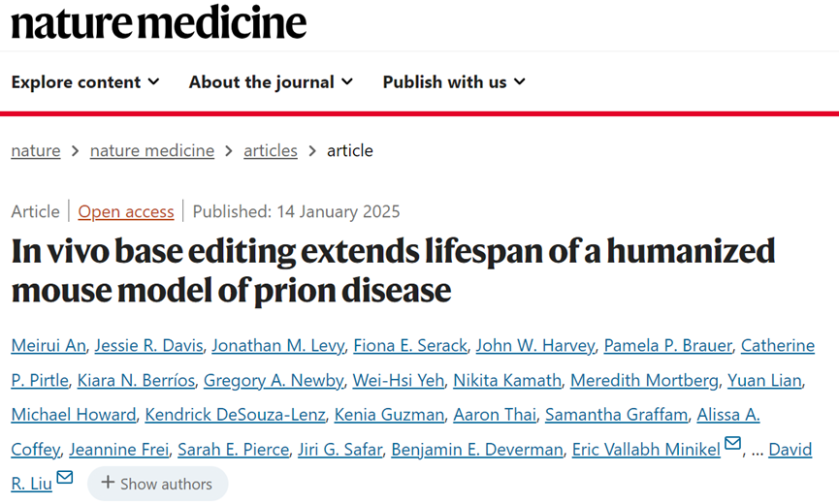
Task: Expand the Explore content dropdown
Action: (x=85, y=81)
